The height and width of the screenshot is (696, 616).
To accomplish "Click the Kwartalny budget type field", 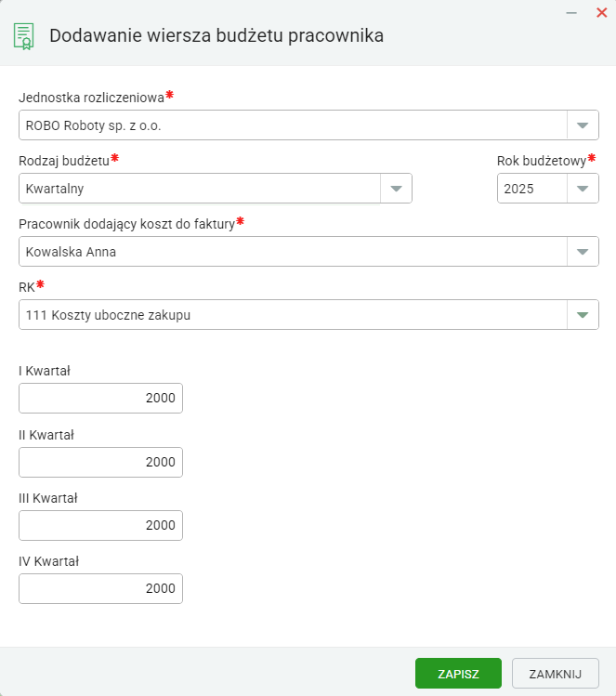I will pyautogui.click(x=200, y=189).
